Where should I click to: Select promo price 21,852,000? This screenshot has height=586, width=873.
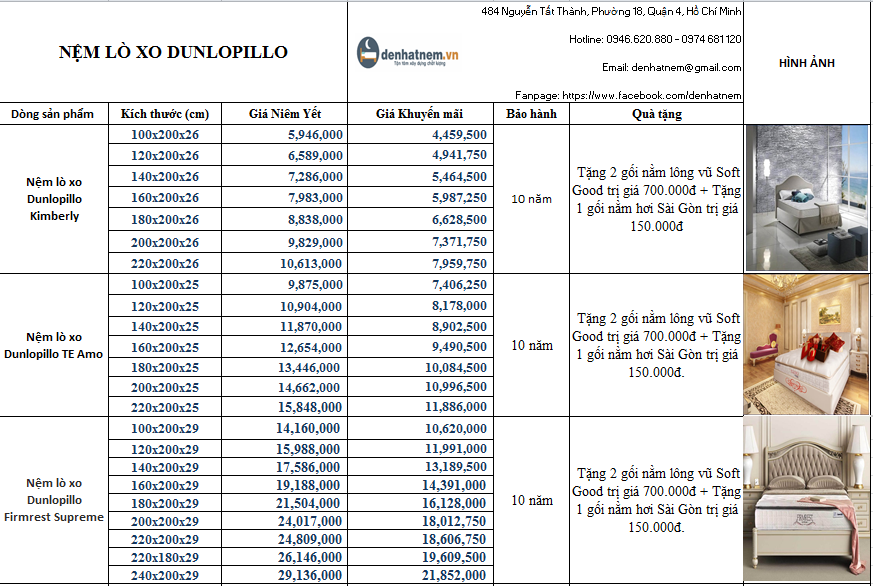click(420, 575)
